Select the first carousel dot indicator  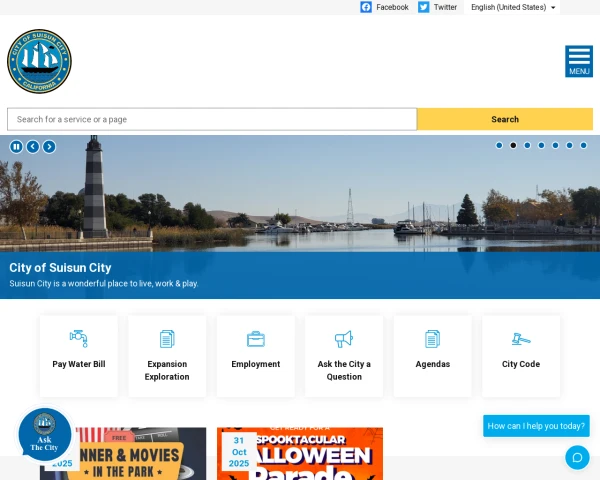click(x=499, y=145)
